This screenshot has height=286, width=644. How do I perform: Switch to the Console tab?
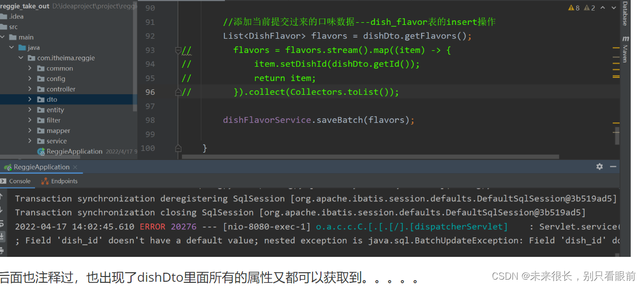pyautogui.click(x=16, y=181)
